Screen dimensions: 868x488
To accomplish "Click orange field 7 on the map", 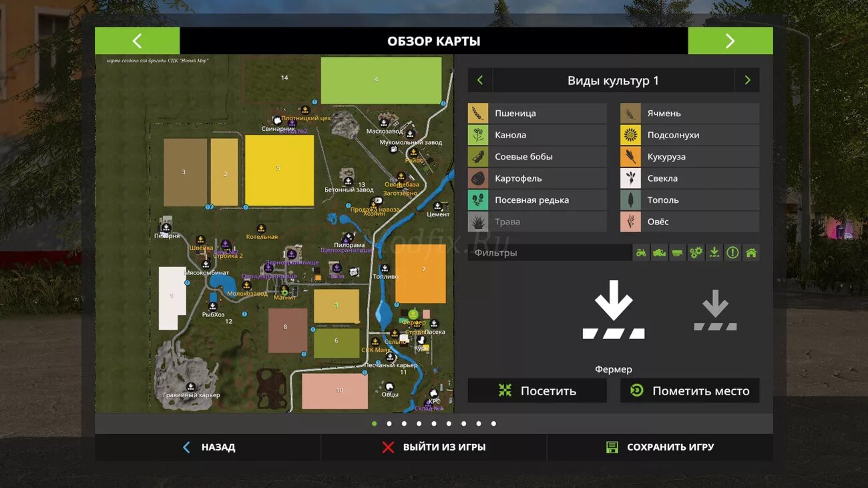I will (x=420, y=274).
